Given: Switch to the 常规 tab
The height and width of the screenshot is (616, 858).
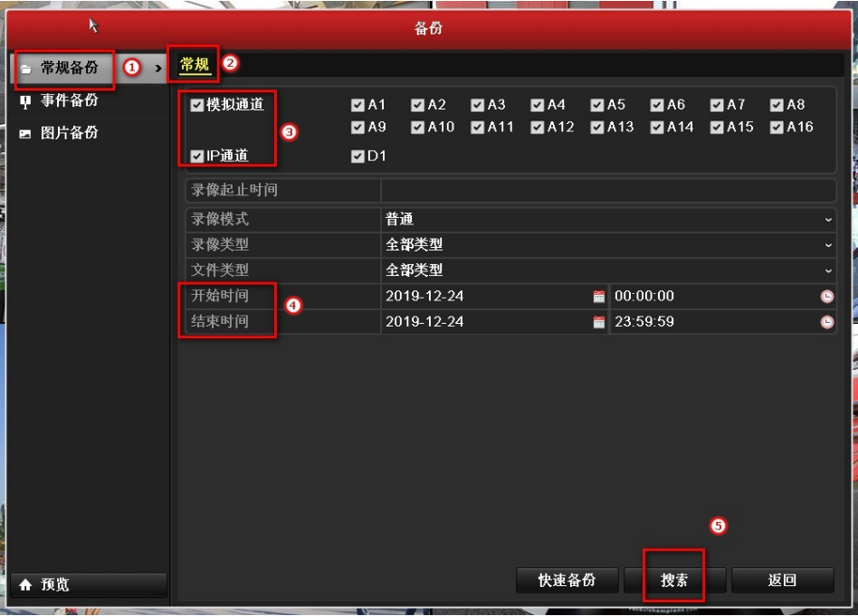Looking at the screenshot, I should coord(195,63).
